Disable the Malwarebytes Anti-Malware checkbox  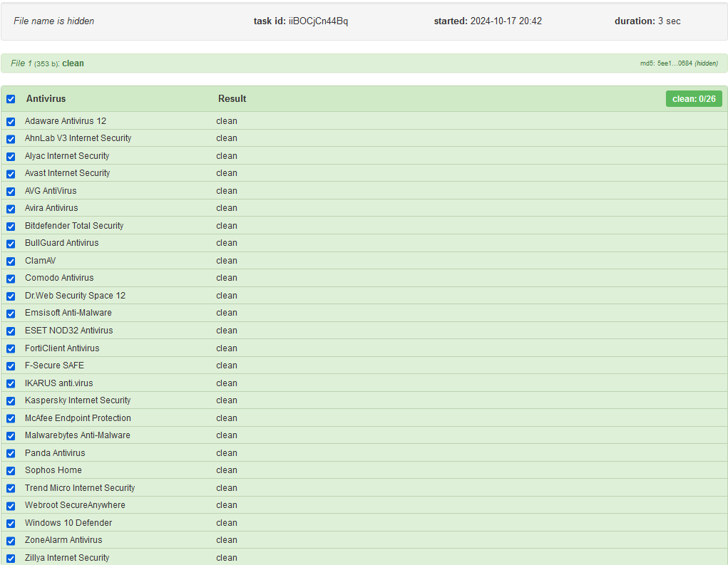11,435
